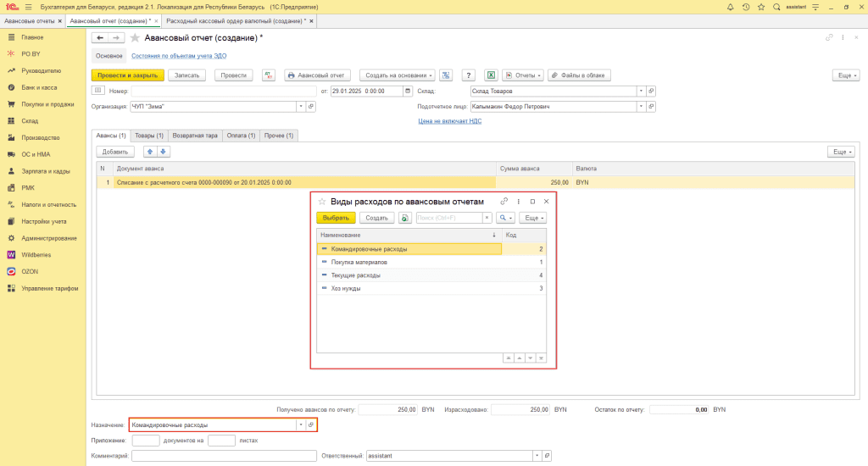The width and height of the screenshot is (868, 466).
Task: Click the move row up arrow
Action: pyautogui.click(x=151, y=152)
